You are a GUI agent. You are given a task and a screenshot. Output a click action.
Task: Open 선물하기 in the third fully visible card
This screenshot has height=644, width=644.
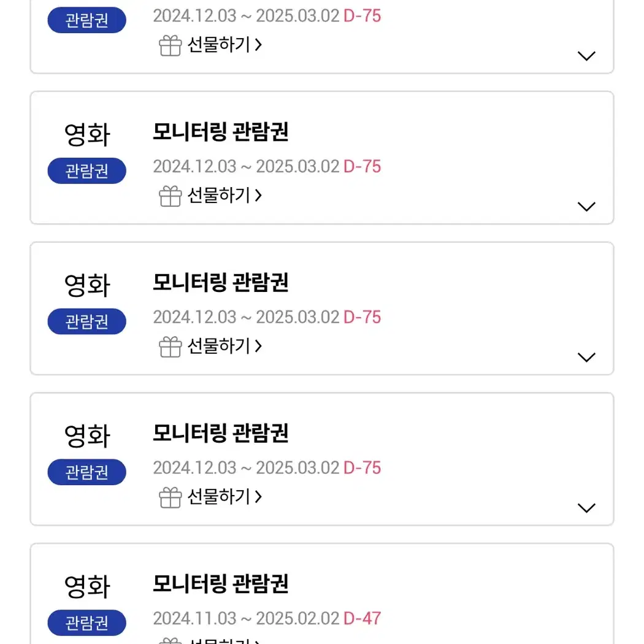(x=224, y=497)
